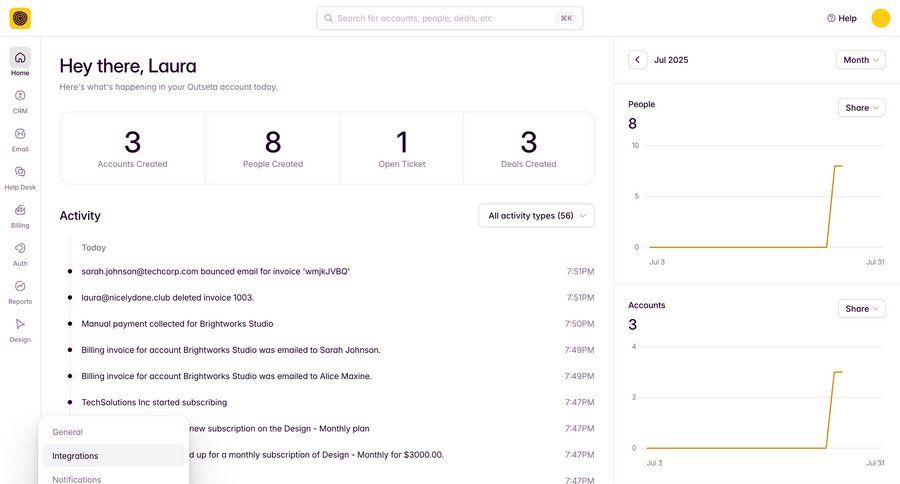Click invoice emailed to Sarah Johnson activity
This screenshot has height=484, width=900.
231,350
